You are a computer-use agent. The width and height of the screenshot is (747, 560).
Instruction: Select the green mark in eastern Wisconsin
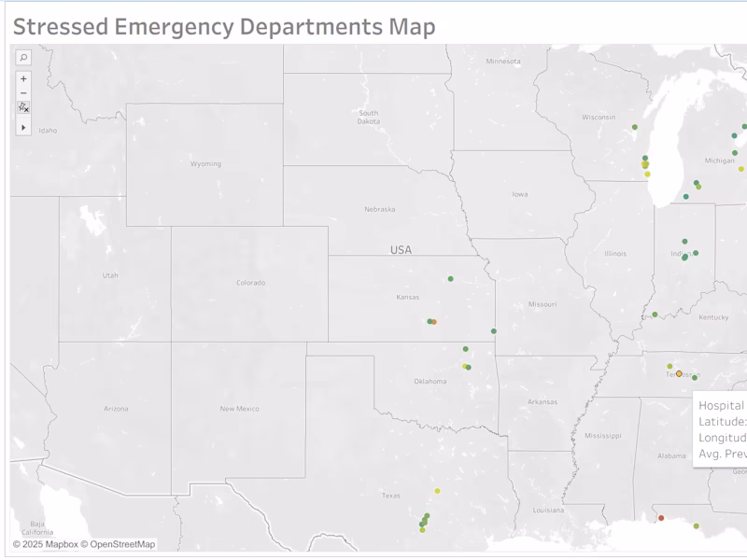pos(635,127)
